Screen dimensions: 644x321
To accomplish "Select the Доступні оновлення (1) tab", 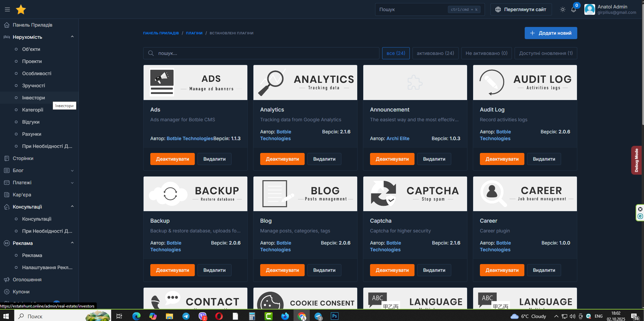I will pos(546,53).
